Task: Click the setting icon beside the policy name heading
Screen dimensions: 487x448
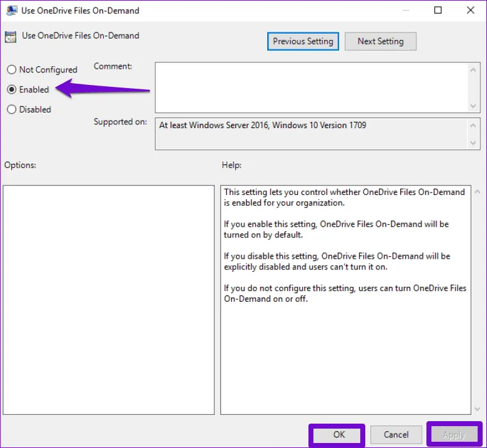Action: click(x=11, y=36)
